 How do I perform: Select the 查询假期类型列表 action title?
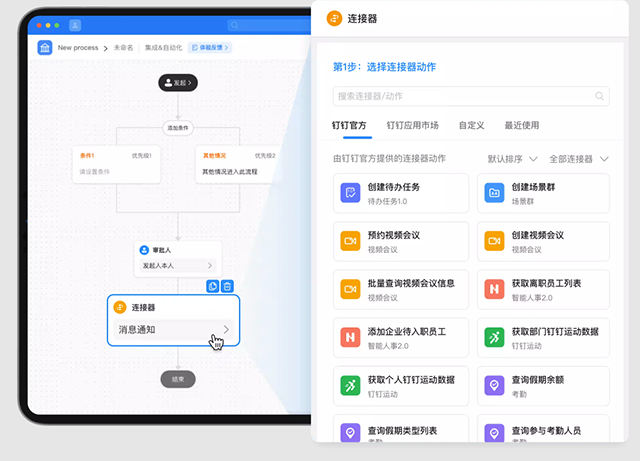point(402,430)
